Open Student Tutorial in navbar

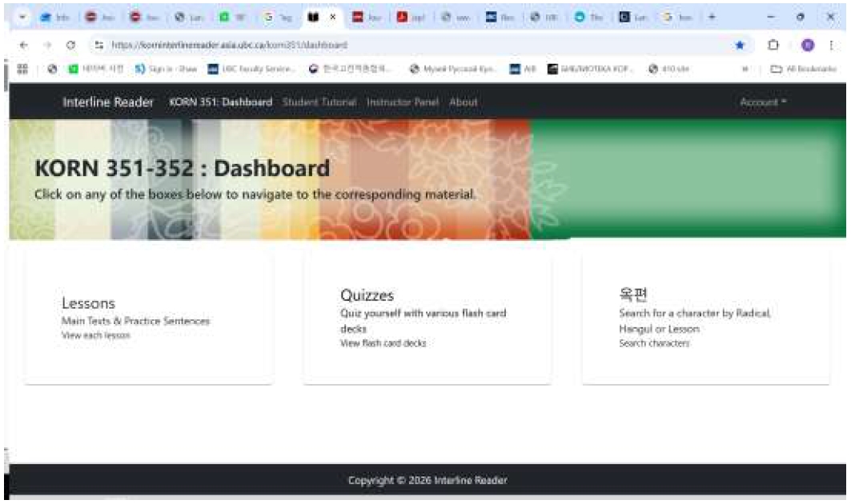click(x=319, y=102)
